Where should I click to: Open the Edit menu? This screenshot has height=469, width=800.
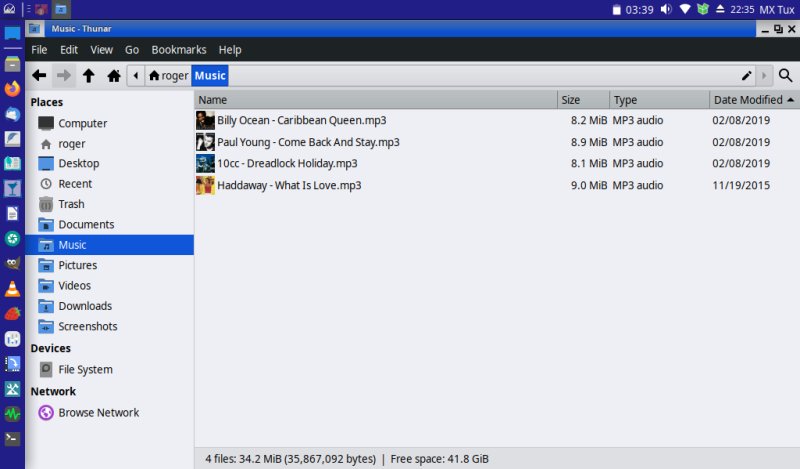pyautogui.click(x=69, y=50)
